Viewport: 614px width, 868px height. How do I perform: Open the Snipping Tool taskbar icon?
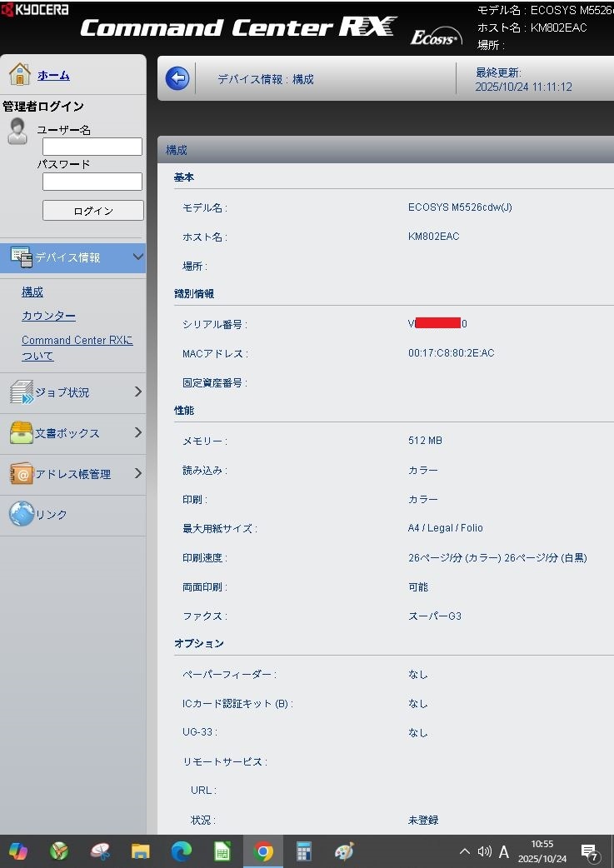tap(100, 851)
